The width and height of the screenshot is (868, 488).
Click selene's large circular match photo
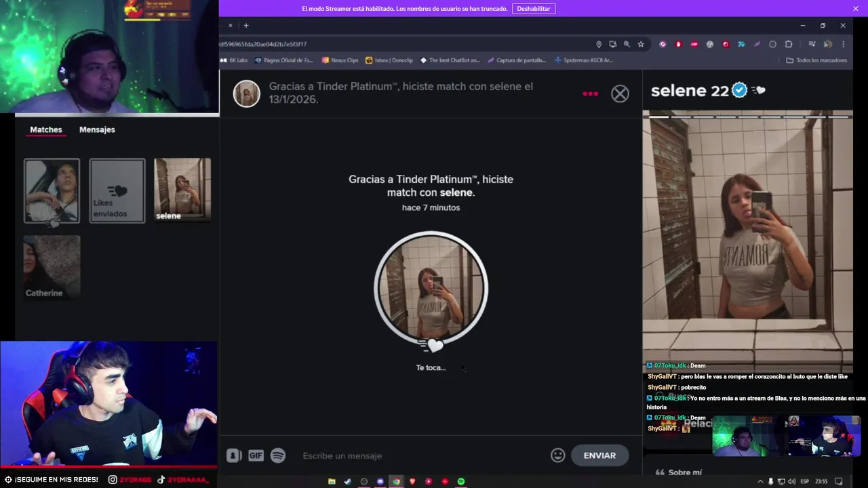431,288
